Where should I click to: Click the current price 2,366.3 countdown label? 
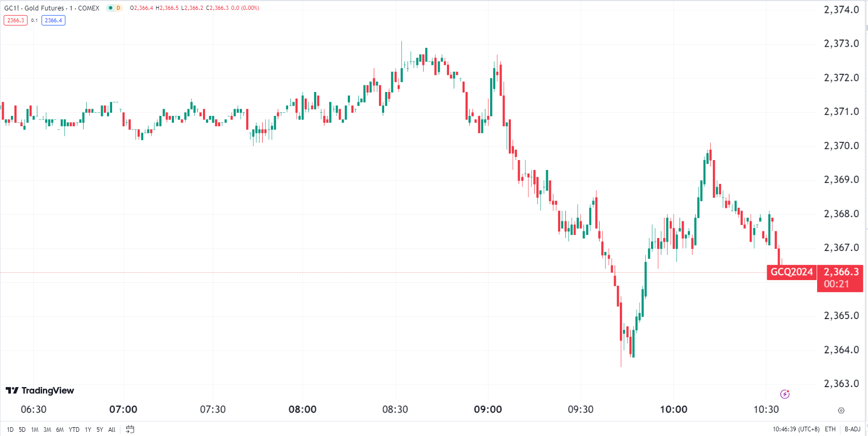(840, 278)
